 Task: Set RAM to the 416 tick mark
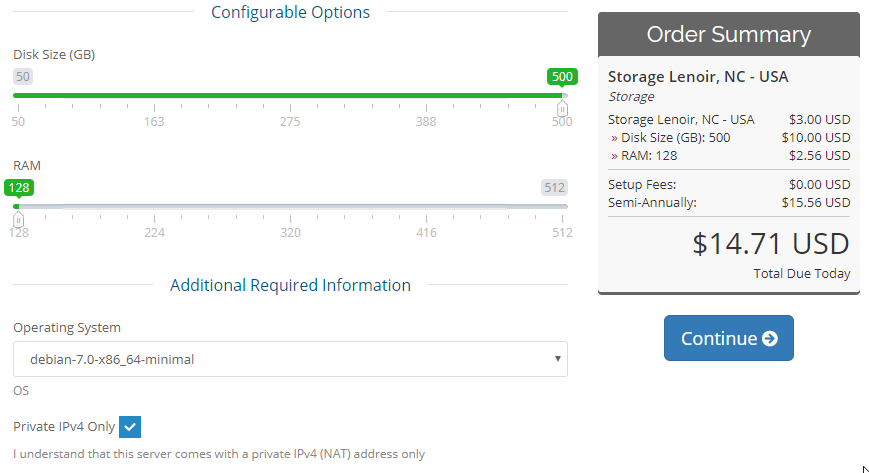click(x=426, y=207)
